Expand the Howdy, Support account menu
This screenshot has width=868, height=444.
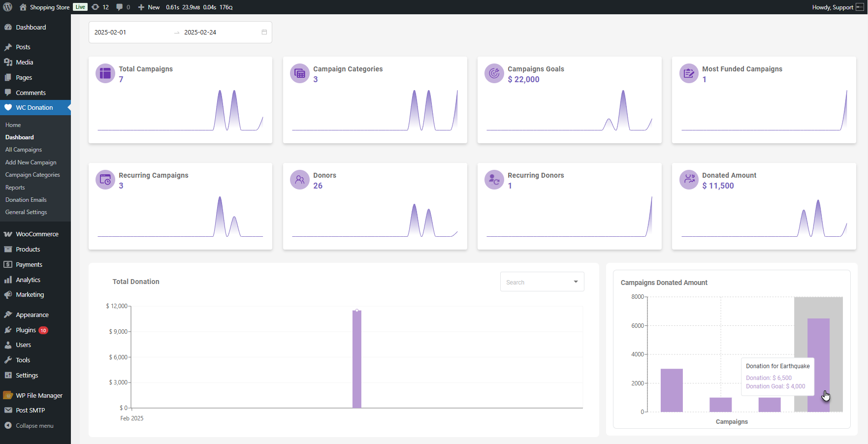[837, 7]
